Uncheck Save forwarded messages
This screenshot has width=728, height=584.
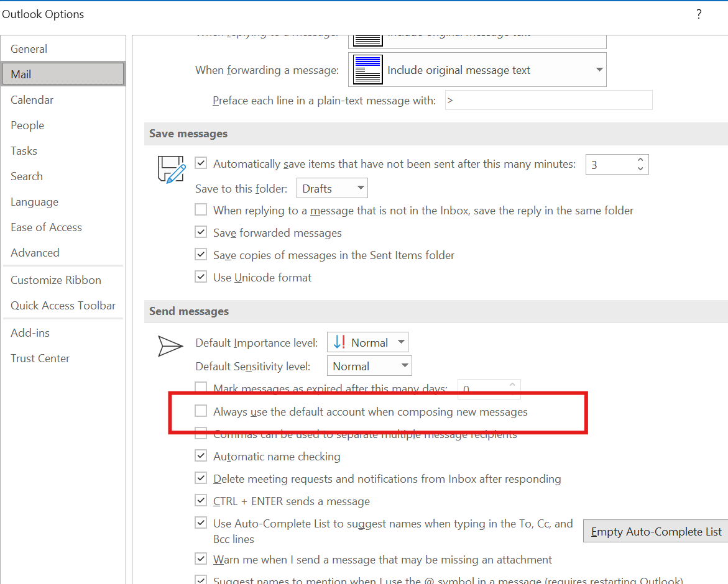(x=201, y=232)
